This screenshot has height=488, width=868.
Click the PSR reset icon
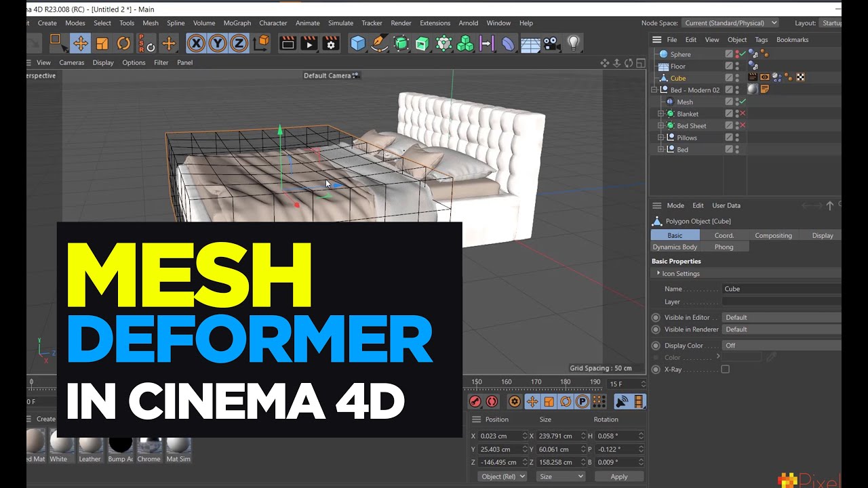(x=146, y=43)
